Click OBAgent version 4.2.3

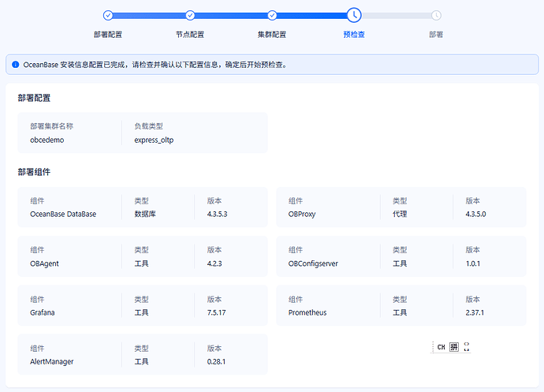tap(214, 263)
